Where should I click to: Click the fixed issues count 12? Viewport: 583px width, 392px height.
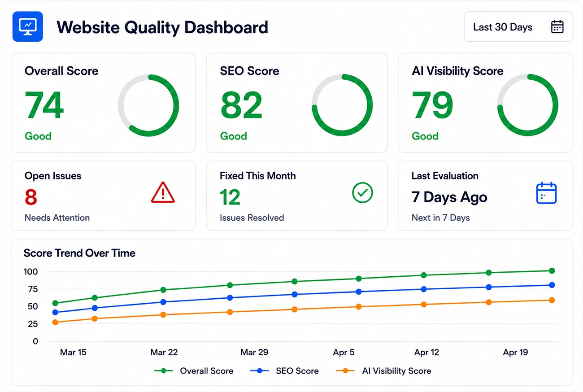[x=230, y=197]
